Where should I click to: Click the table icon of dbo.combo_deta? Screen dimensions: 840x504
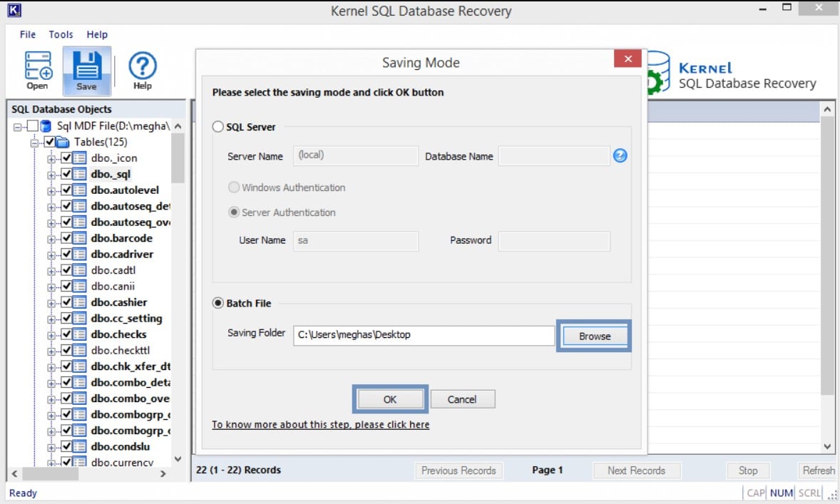pos(79,382)
